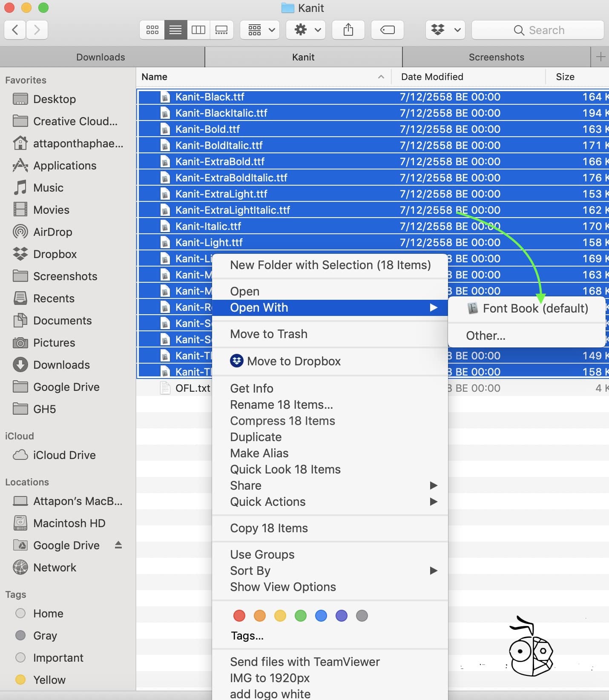Switch Finder to icon view
The image size is (609, 700).
click(152, 30)
